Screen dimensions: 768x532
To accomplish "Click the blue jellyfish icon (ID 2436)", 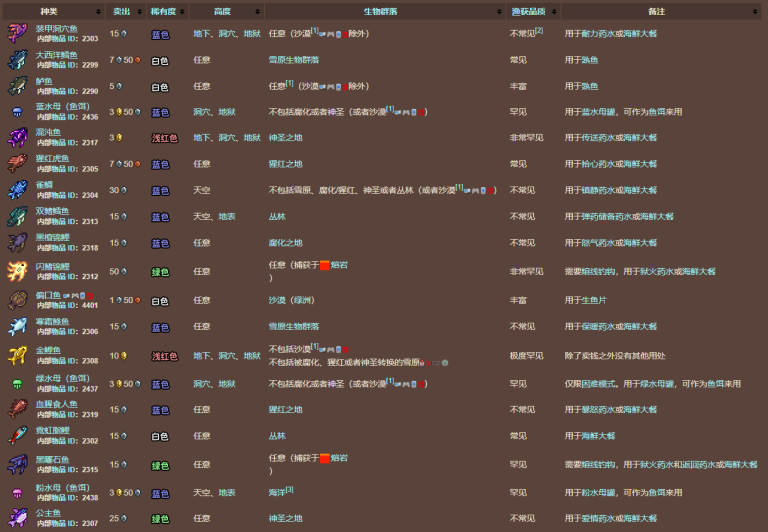I will (17, 112).
